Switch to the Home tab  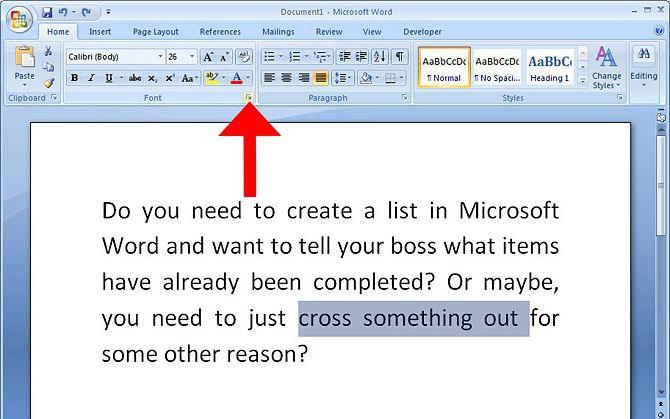(58, 32)
